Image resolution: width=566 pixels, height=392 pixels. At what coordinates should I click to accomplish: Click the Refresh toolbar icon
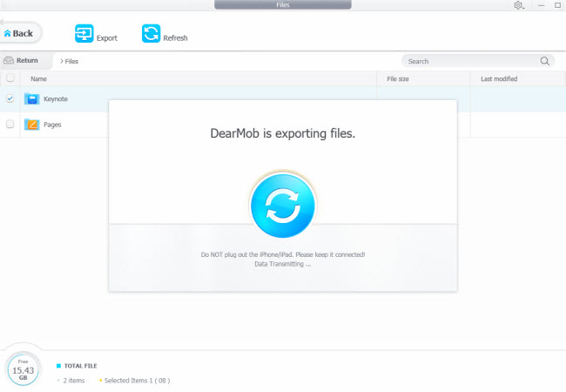point(151,34)
